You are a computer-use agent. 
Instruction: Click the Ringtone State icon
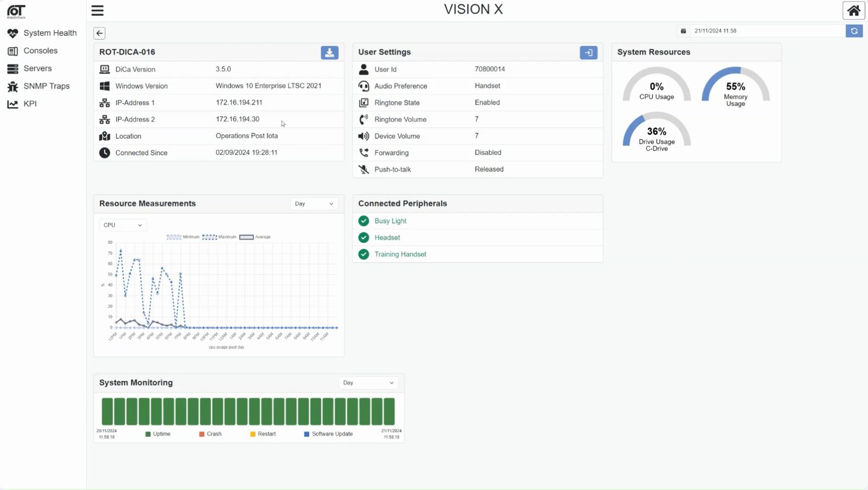(x=364, y=102)
